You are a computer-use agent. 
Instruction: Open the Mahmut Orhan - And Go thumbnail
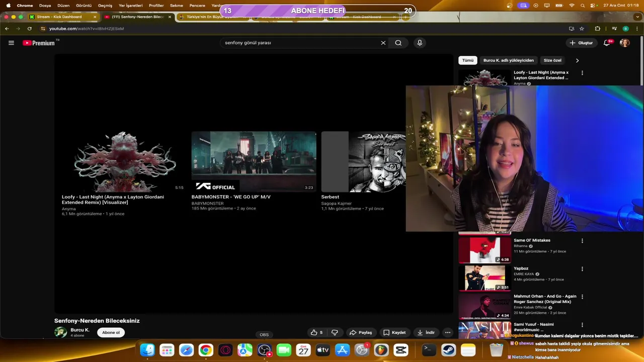pos(485,306)
